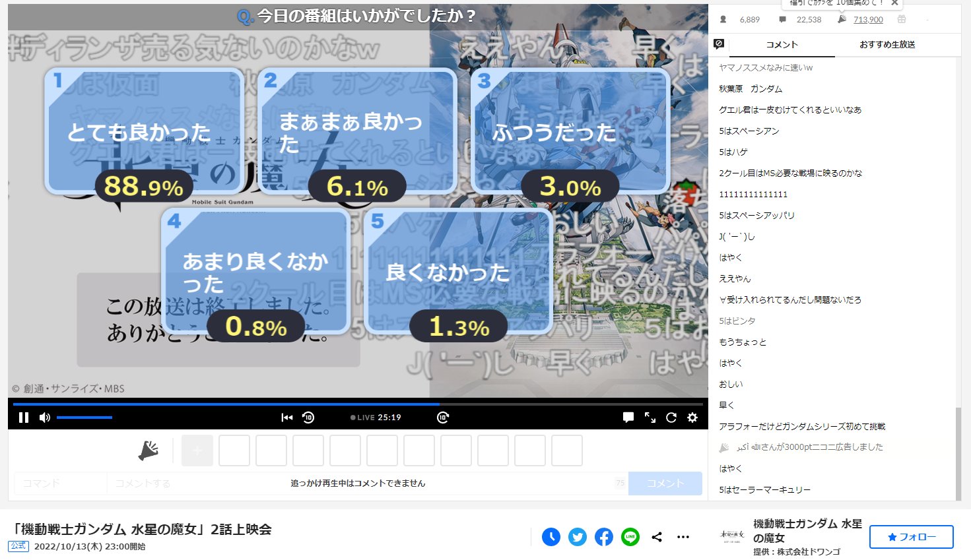Screen dimensions: 971x560
Task: Click the comment list scrollbar
Action: tap(958, 454)
